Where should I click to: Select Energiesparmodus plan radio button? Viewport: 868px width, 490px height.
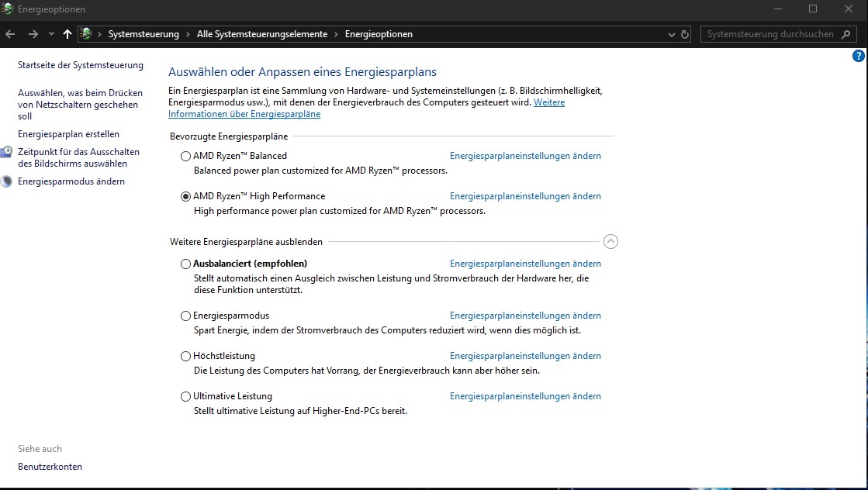(x=185, y=316)
